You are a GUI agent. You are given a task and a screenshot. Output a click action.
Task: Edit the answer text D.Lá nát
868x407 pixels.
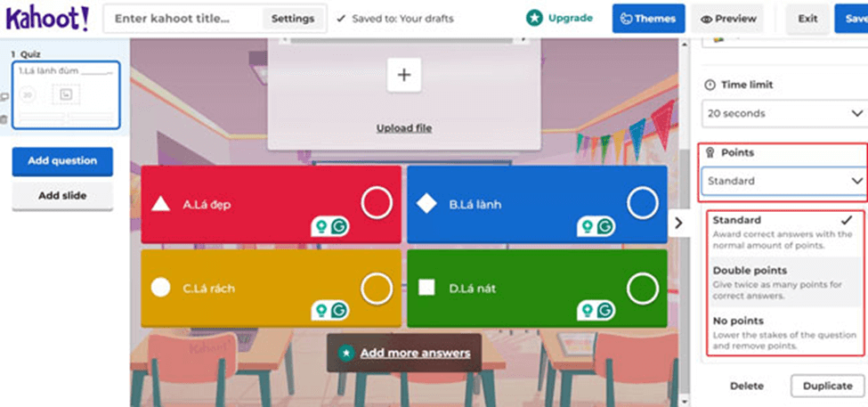pyautogui.click(x=472, y=289)
